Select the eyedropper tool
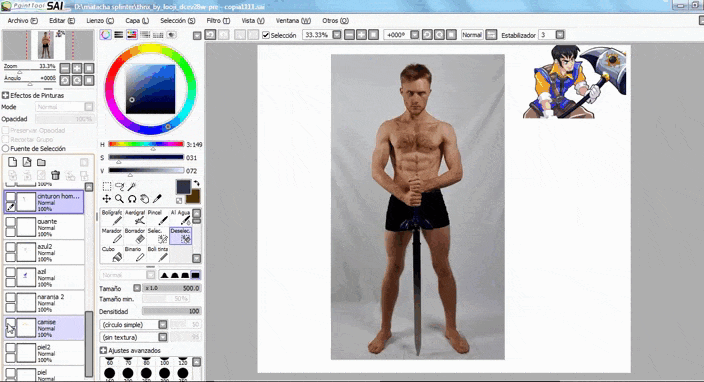 (x=157, y=199)
